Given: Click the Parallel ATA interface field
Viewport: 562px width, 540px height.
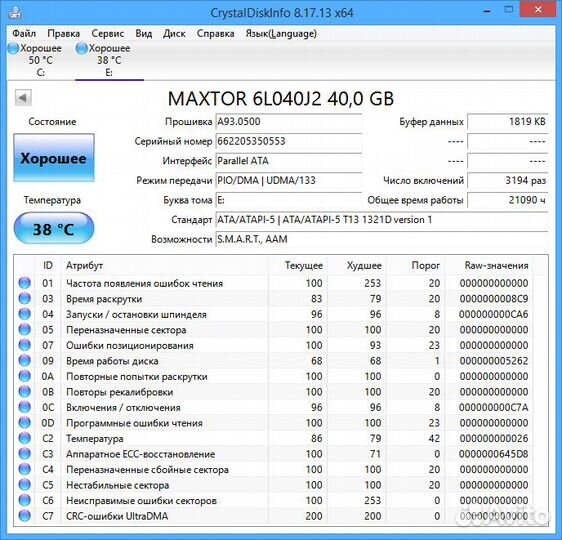Looking at the screenshot, I should tap(289, 161).
